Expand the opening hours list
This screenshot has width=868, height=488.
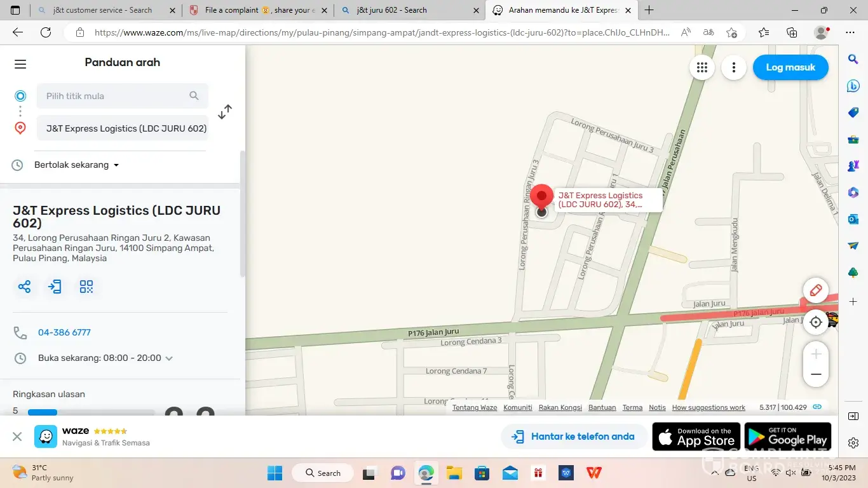pyautogui.click(x=169, y=358)
